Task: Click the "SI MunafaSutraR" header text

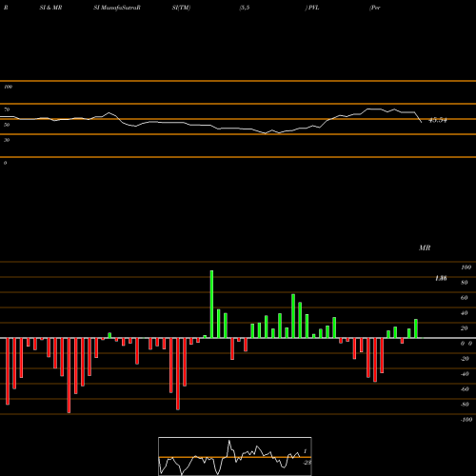Action: click(x=117, y=8)
